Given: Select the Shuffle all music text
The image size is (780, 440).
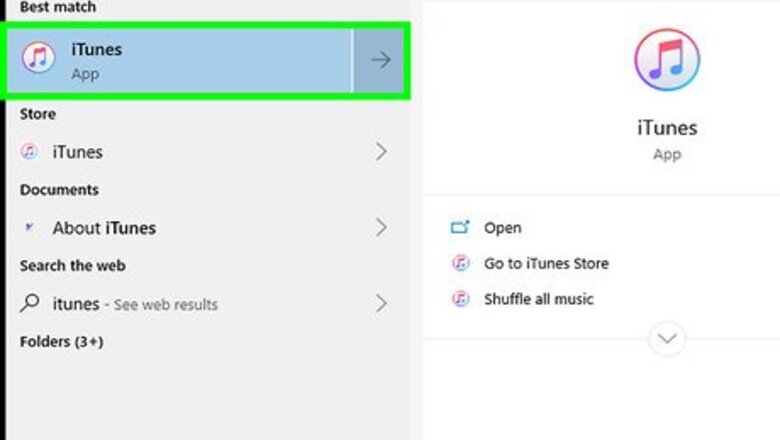Looking at the screenshot, I should pos(538,299).
